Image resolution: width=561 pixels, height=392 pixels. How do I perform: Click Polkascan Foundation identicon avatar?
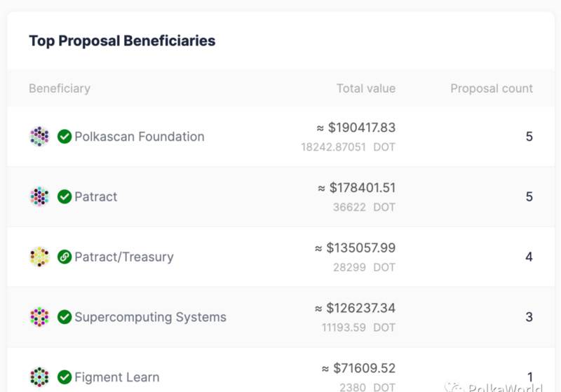pos(39,136)
